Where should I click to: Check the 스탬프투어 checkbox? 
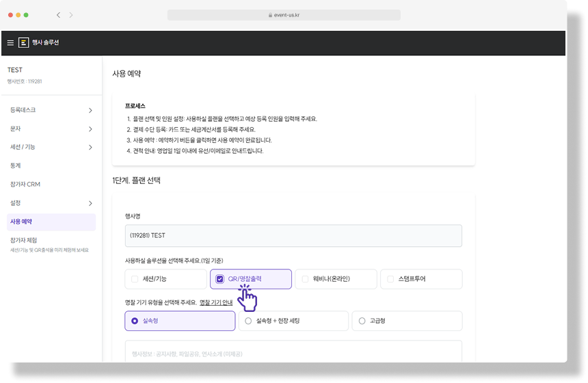[x=390, y=279]
